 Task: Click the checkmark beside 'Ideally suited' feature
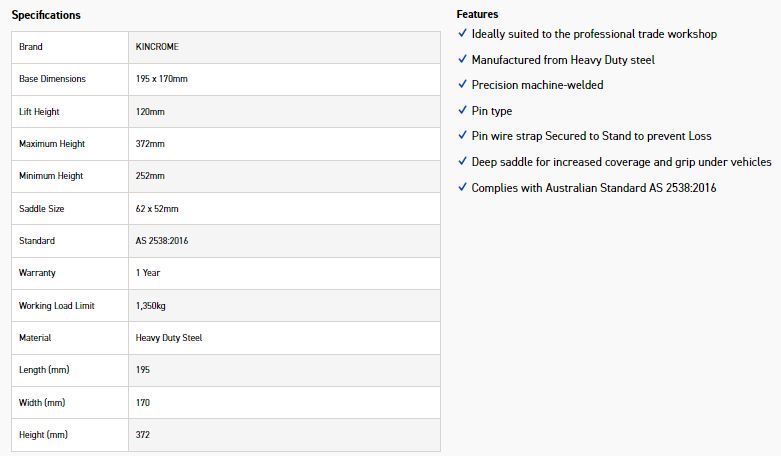[462, 34]
